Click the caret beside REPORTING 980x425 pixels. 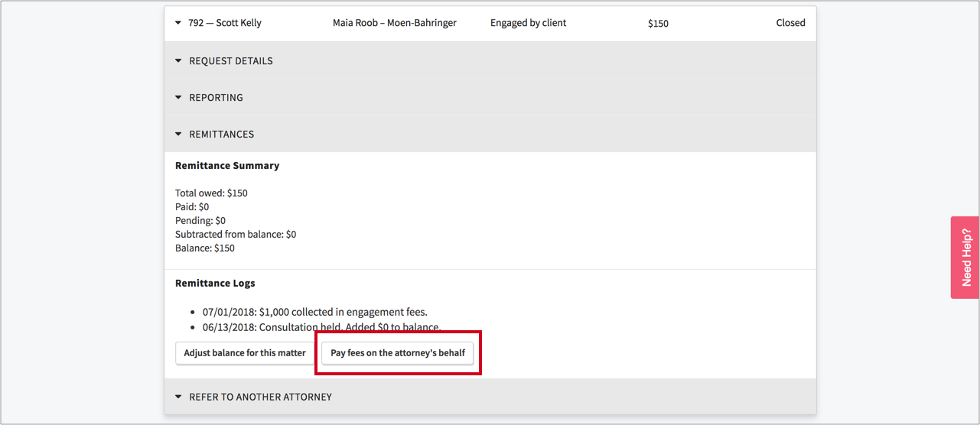(178, 98)
